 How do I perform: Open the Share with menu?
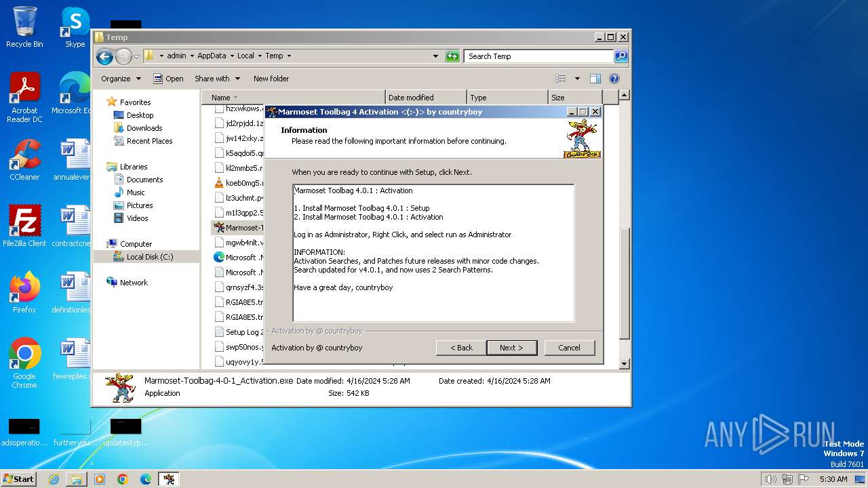[217, 79]
